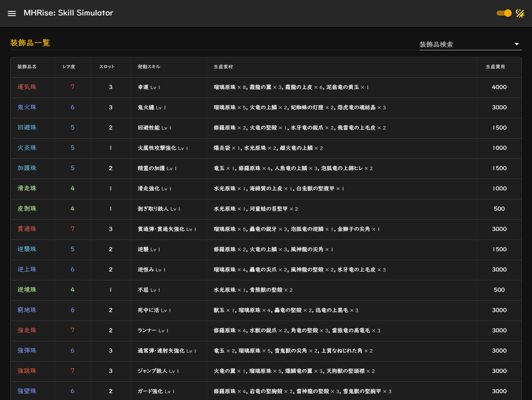Open the hamburger navigation menu

12,13
